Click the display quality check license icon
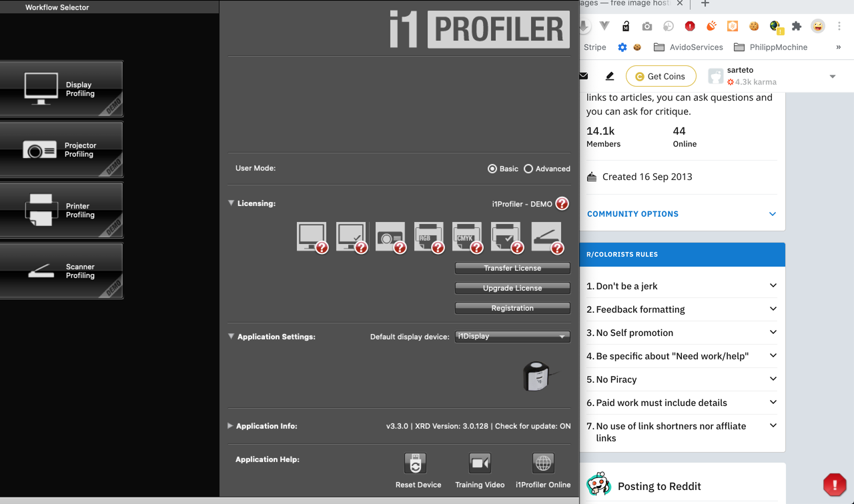Image resolution: width=854 pixels, height=504 pixels. tap(351, 237)
